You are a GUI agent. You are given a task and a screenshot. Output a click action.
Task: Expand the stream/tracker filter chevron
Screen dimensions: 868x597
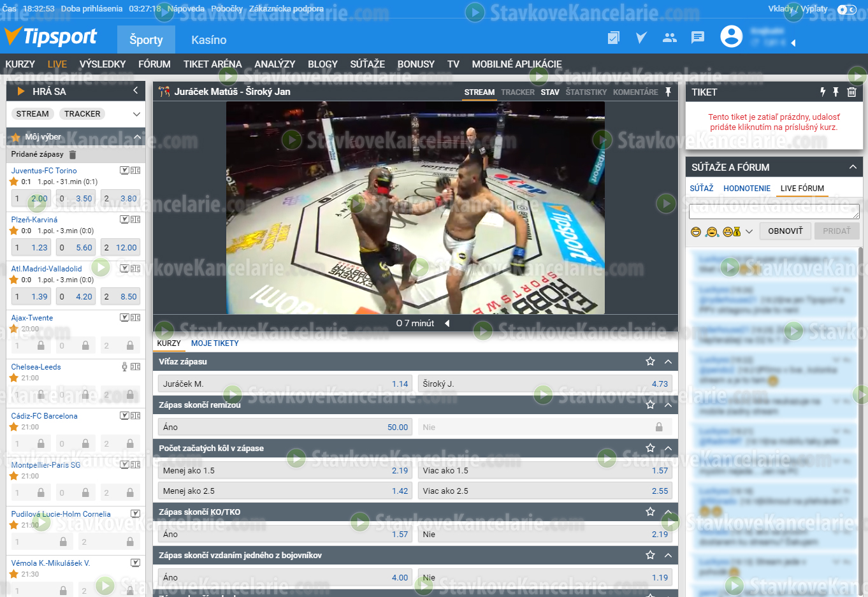pos(136,114)
